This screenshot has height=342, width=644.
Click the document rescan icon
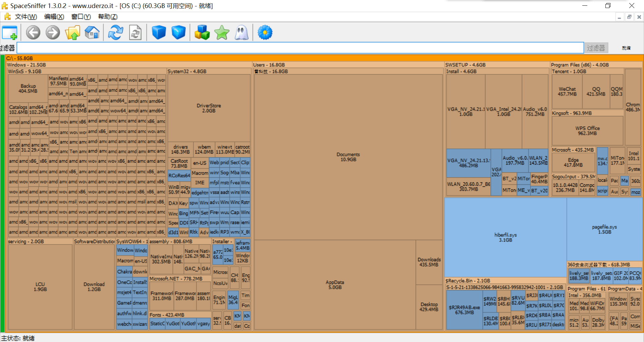tap(136, 33)
